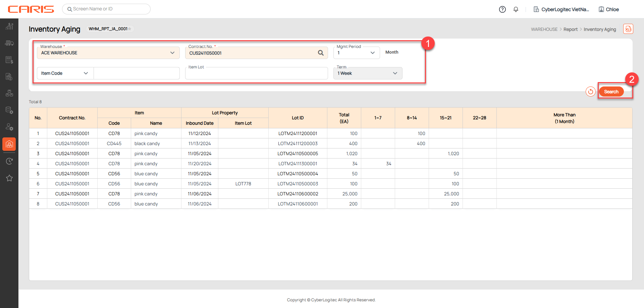
Task: Open the analytics chart sidebar icon
Action: point(9,26)
